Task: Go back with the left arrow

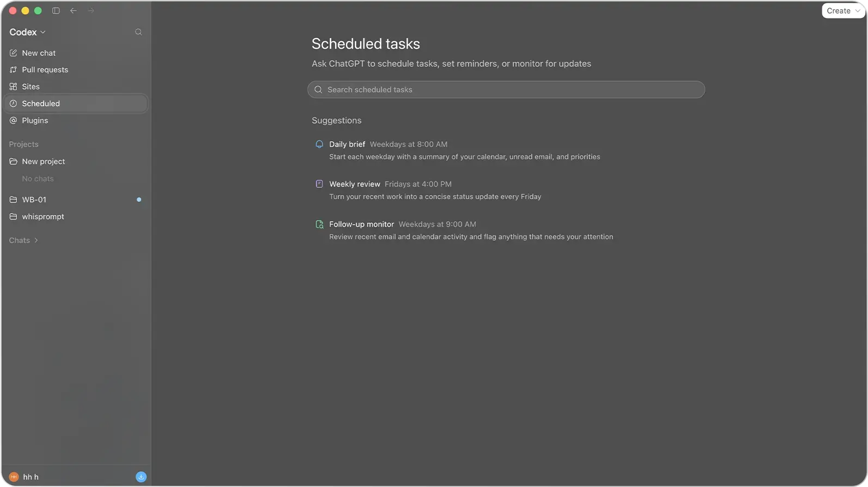Action: pos(73,10)
